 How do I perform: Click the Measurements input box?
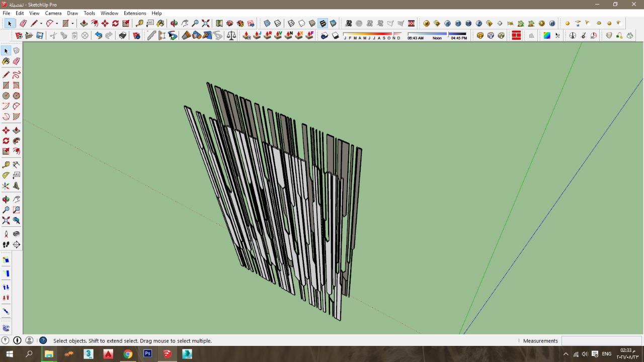click(x=601, y=340)
